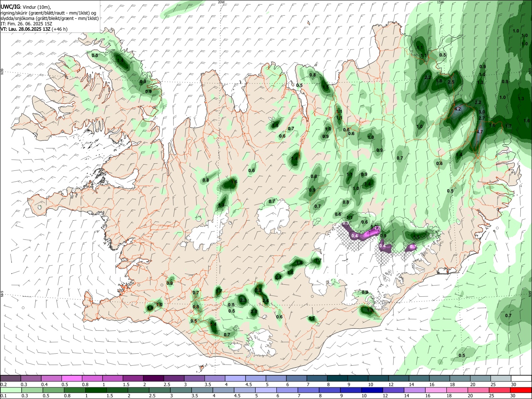Click the 15W longitude label
This screenshot has width=532, height=399.
point(440,2)
